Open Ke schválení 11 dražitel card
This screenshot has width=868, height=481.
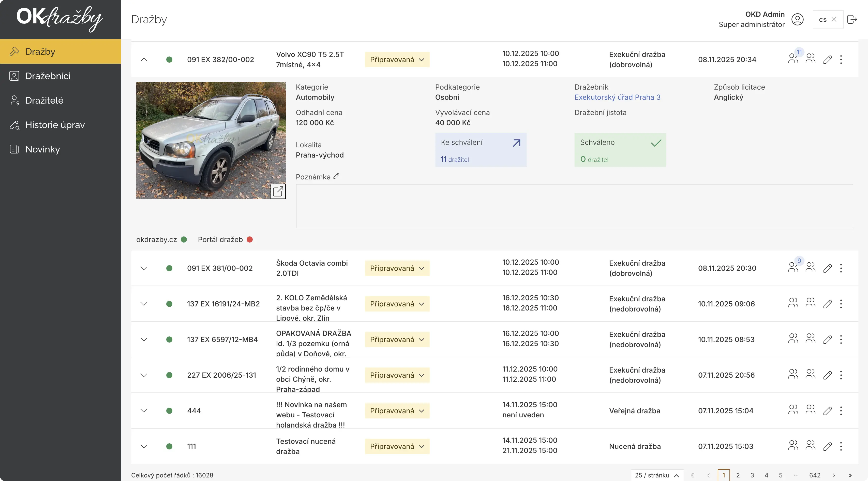coord(481,150)
